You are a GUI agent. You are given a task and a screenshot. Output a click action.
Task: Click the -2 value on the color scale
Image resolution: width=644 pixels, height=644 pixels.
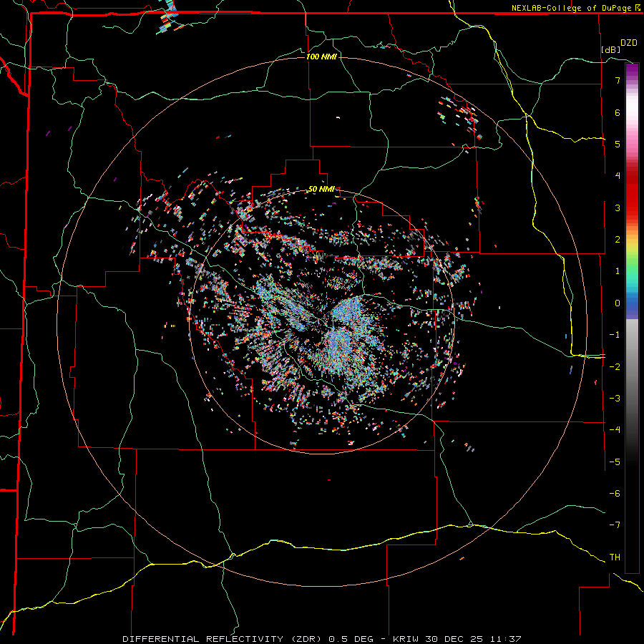click(x=615, y=367)
